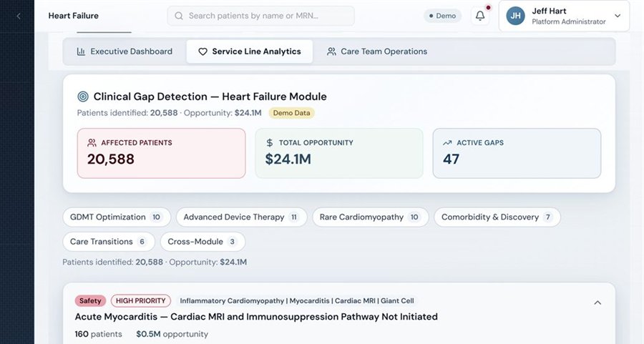Select the Cross-Module filter chip
This screenshot has width=644, height=344.
click(x=203, y=242)
